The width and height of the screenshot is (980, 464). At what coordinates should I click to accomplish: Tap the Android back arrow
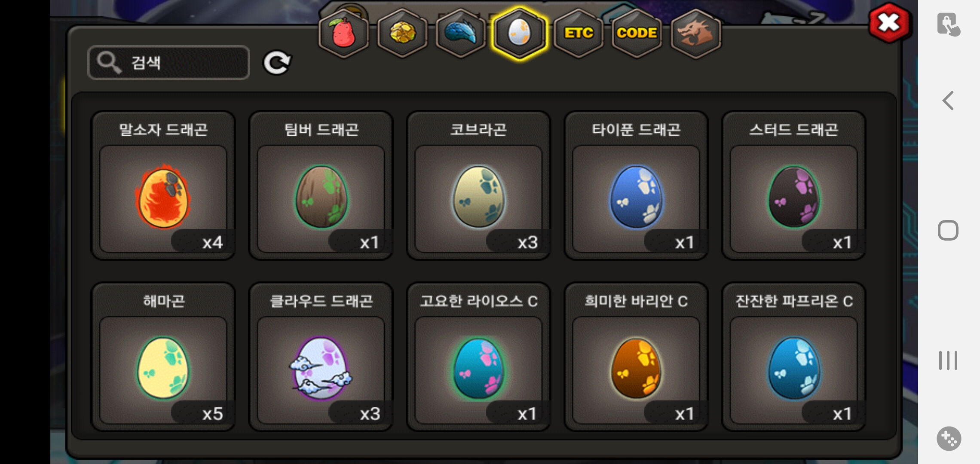tap(948, 101)
